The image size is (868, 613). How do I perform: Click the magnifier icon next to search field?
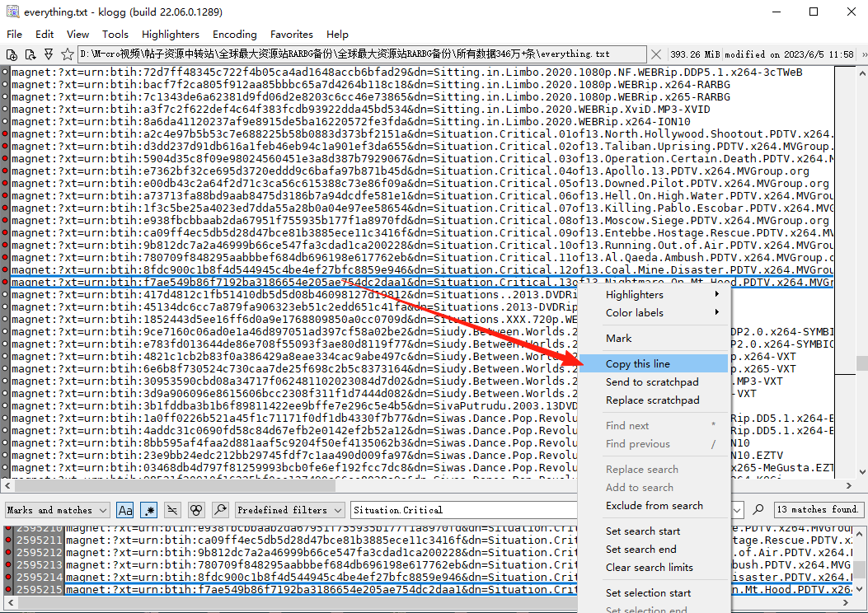pyautogui.click(x=758, y=510)
